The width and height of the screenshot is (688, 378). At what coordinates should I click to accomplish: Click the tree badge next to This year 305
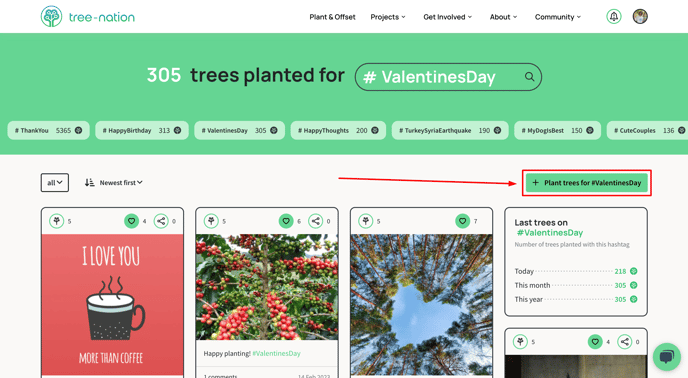point(633,299)
